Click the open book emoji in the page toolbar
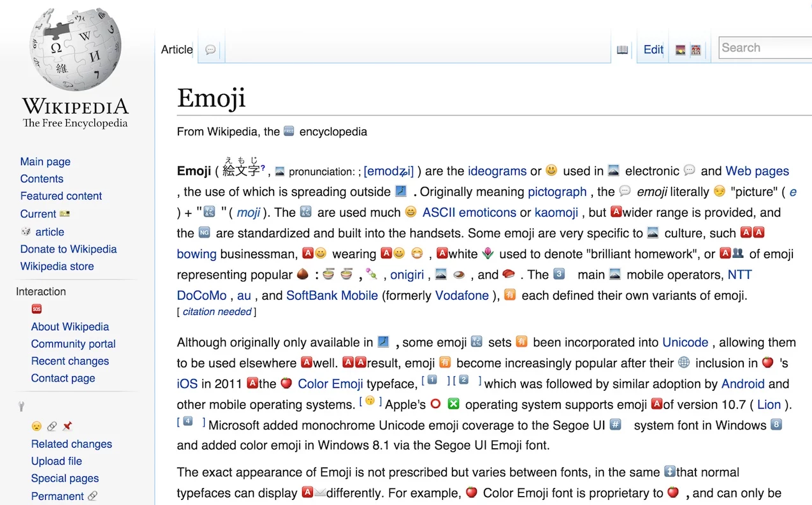The width and height of the screenshot is (812, 505). (623, 50)
